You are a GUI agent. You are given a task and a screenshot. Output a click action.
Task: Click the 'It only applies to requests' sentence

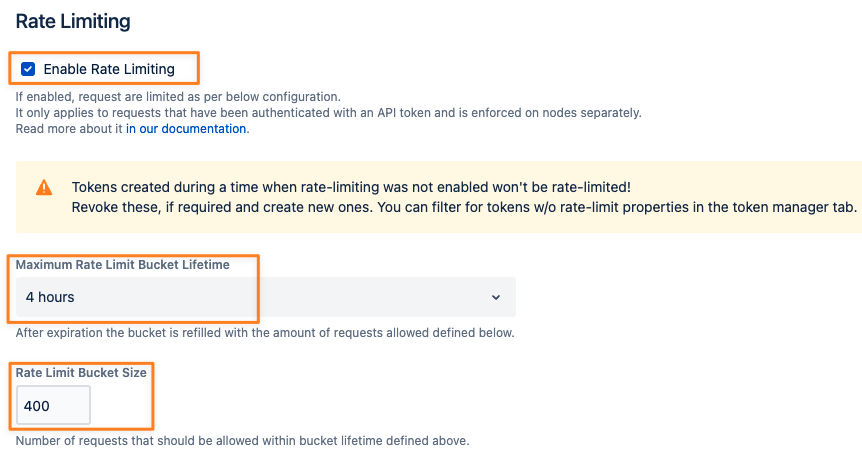tap(328, 113)
